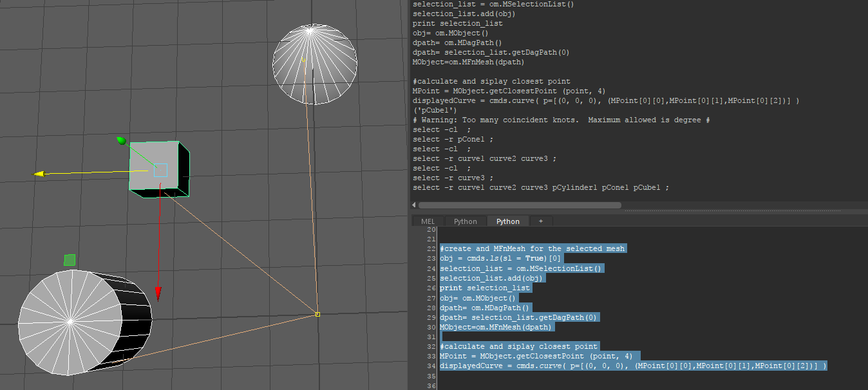Screen dimensions: 868x390
Task: Select the cone object in viewport
Action: pyautogui.click(x=315, y=63)
